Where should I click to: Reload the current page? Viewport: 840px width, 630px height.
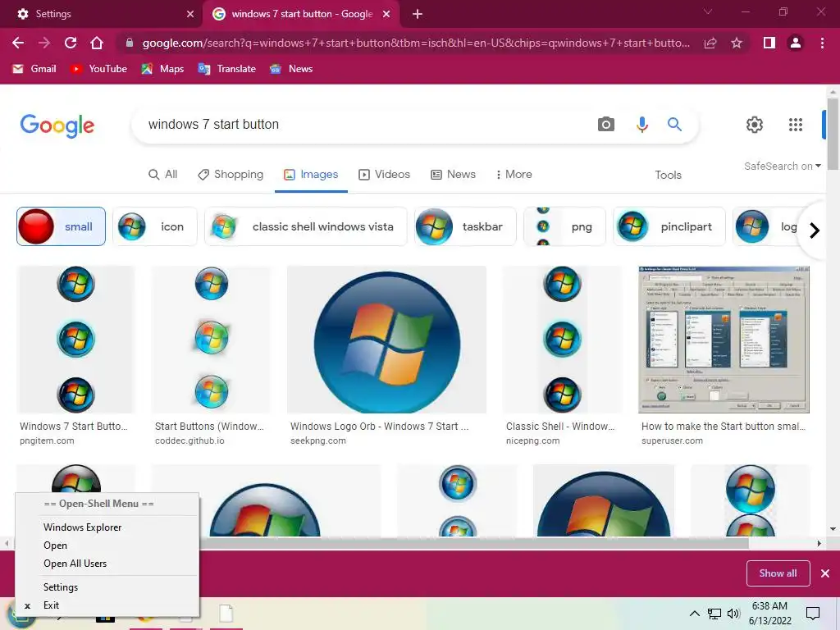click(71, 43)
